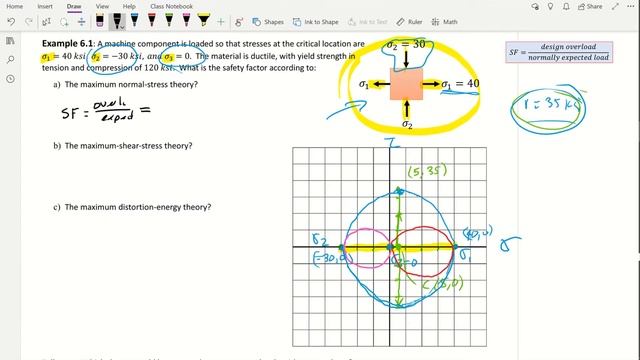Open the black pen options arrow
The image size is (640, 360).
122,28
